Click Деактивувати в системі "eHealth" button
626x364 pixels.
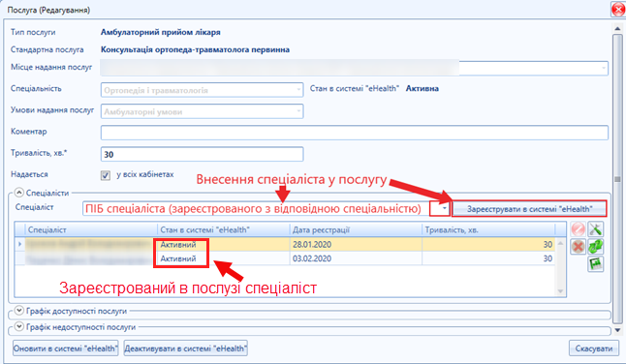point(186,349)
